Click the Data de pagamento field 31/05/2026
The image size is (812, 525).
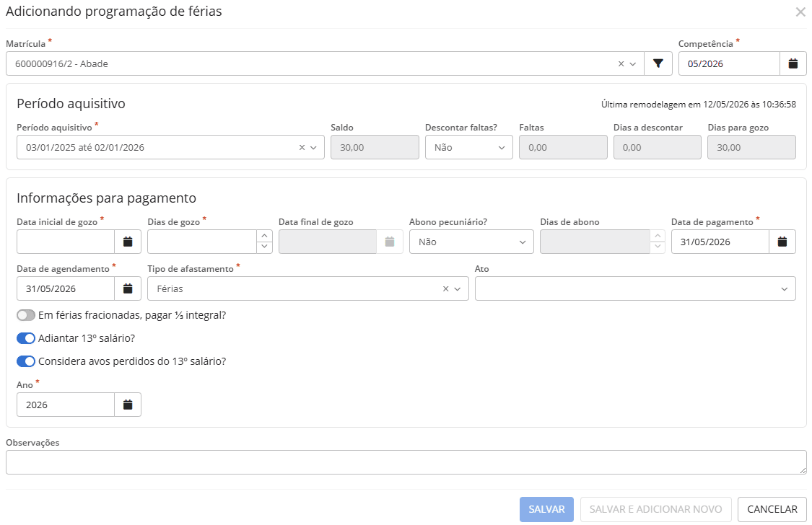click(x=720, y=242)
